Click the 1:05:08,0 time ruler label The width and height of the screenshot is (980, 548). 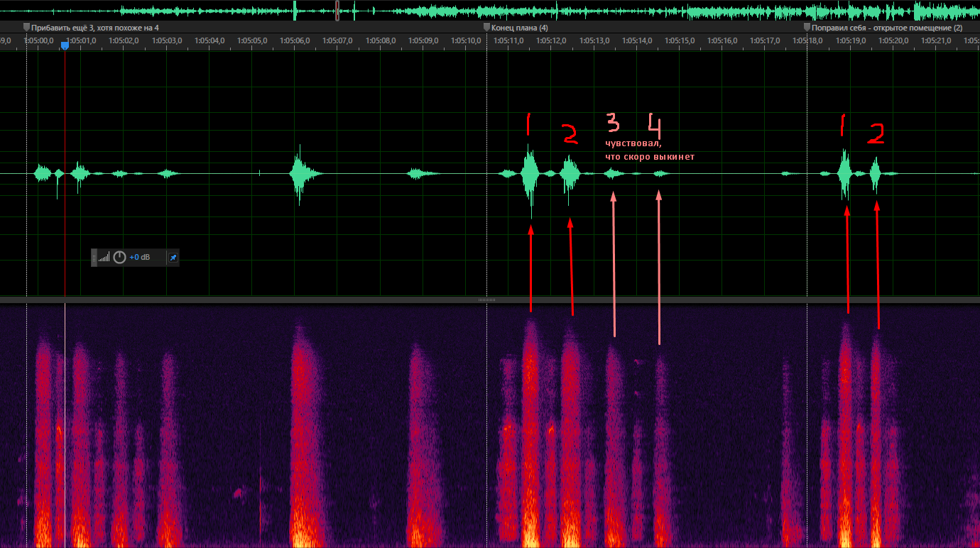[381, 40]
